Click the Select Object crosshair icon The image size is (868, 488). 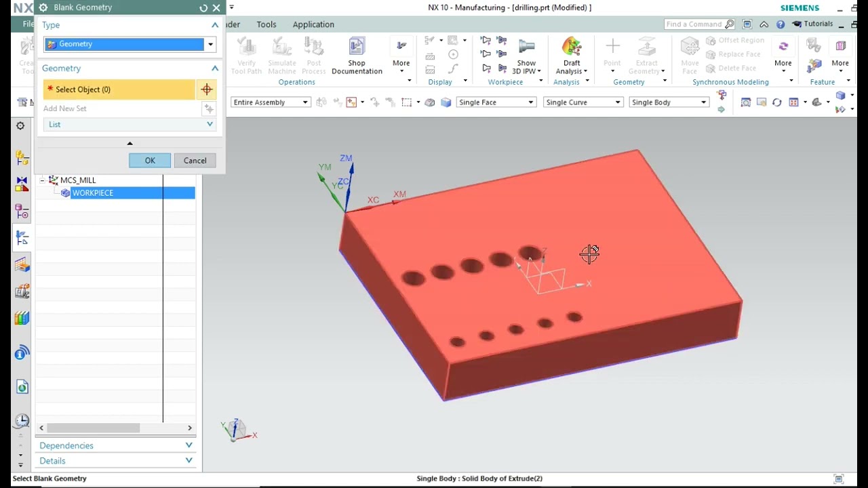pos(207,89)
